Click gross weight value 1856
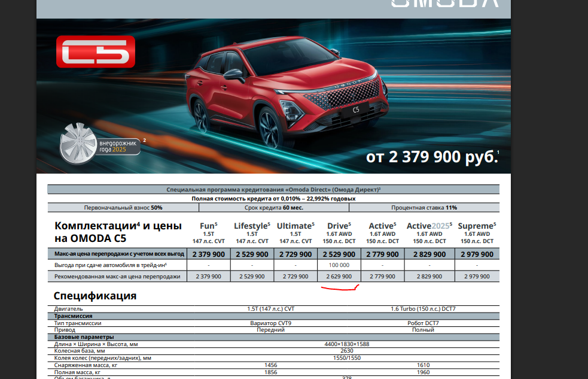The image size is (588, 379). pyautogui.click(x=271, y=372)
